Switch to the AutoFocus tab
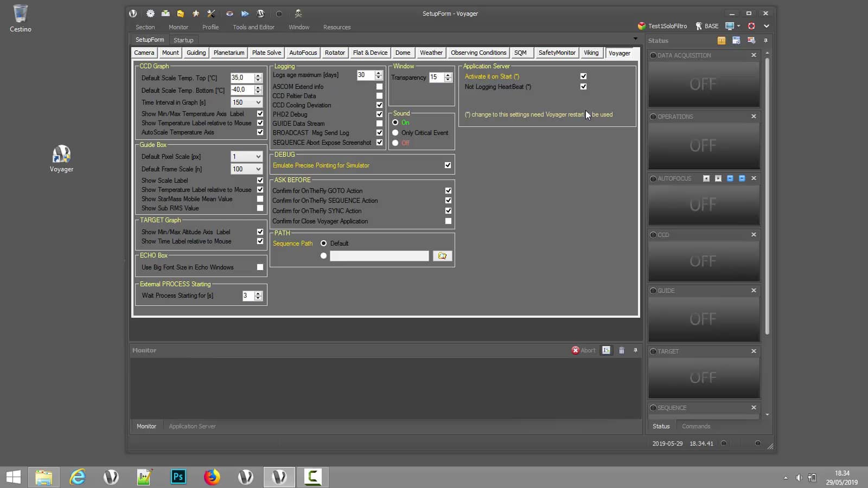 coord(303,53)
